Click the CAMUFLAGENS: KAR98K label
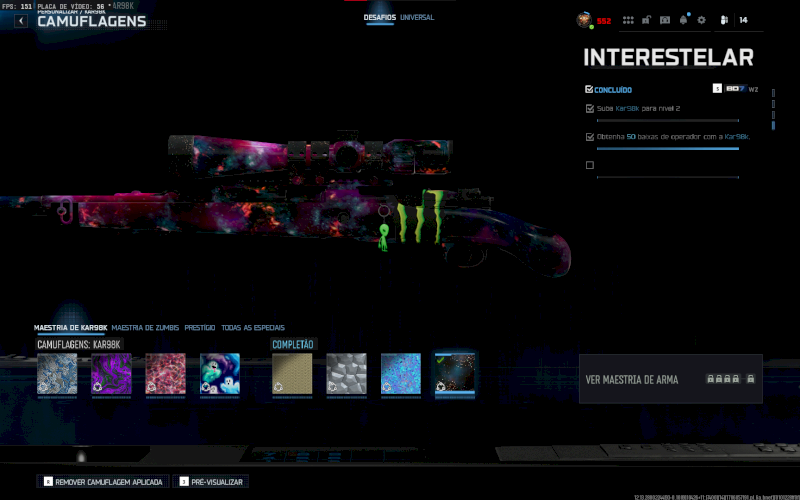 79,344
